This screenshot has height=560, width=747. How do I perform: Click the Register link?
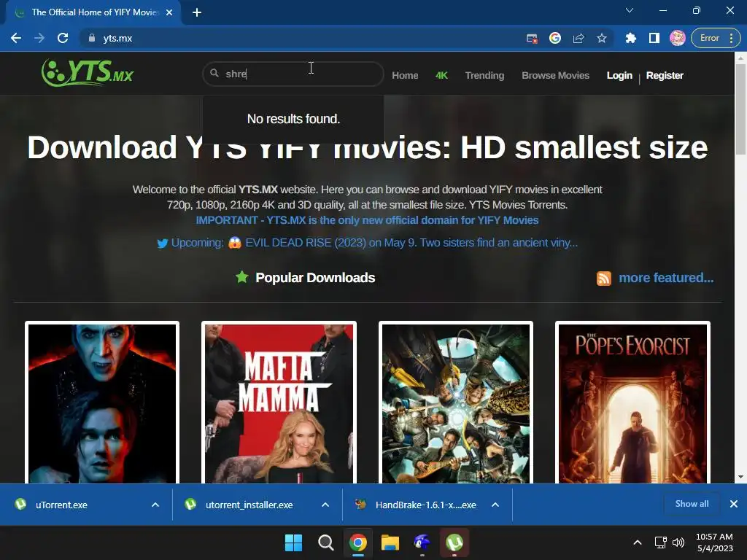click(x=665, y=75)
